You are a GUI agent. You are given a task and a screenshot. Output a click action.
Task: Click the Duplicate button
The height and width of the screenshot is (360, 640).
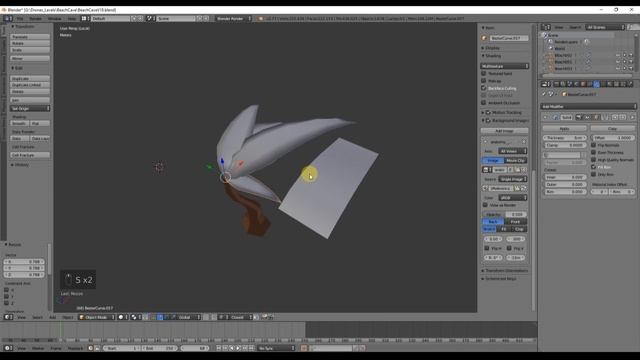(30, 78)
